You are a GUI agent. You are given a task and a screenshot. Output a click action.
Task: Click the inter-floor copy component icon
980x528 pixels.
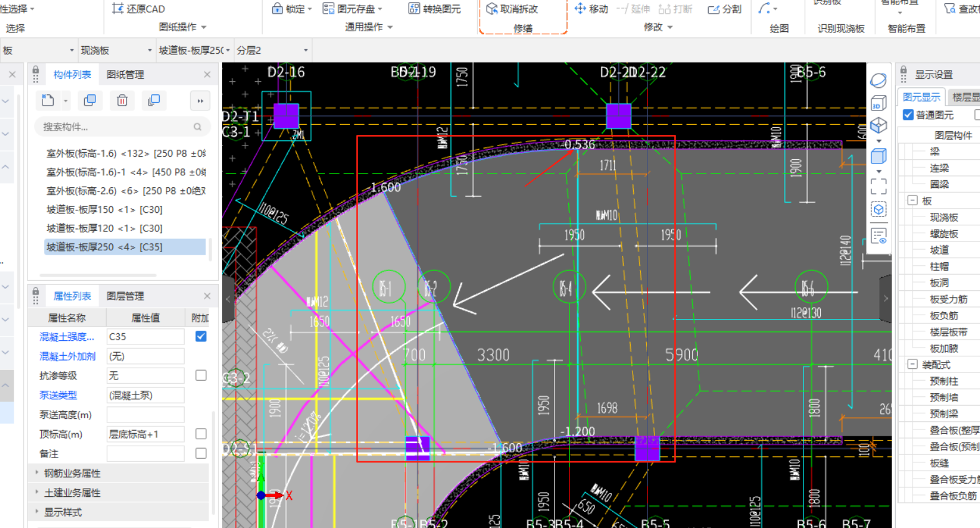pyautogui.click(x=153, y=100)
